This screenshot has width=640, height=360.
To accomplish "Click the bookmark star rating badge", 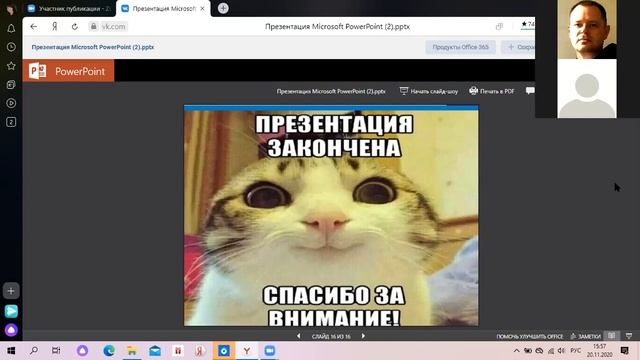I will [x=528, y=24].
